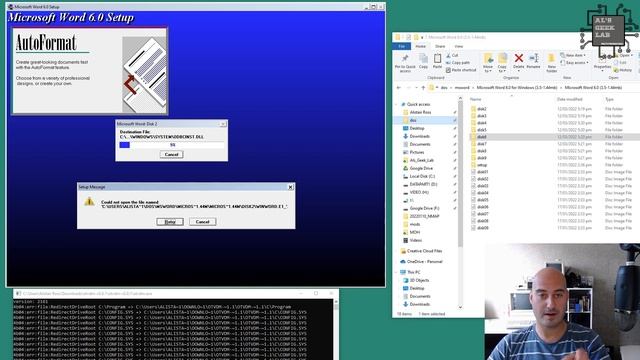
Task: Select the highlighted disk6 folder row
Action: pyautogui.click(x=554, y=137)
